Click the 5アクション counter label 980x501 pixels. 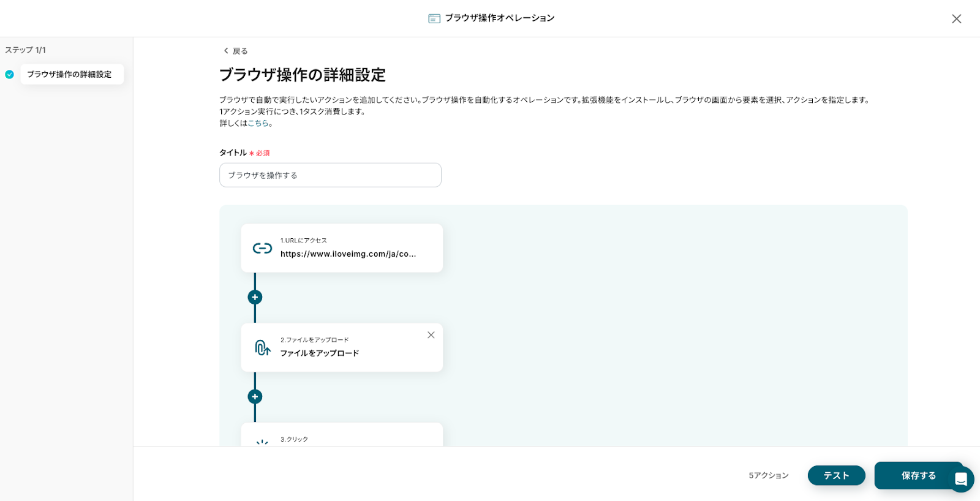[768, 475]
